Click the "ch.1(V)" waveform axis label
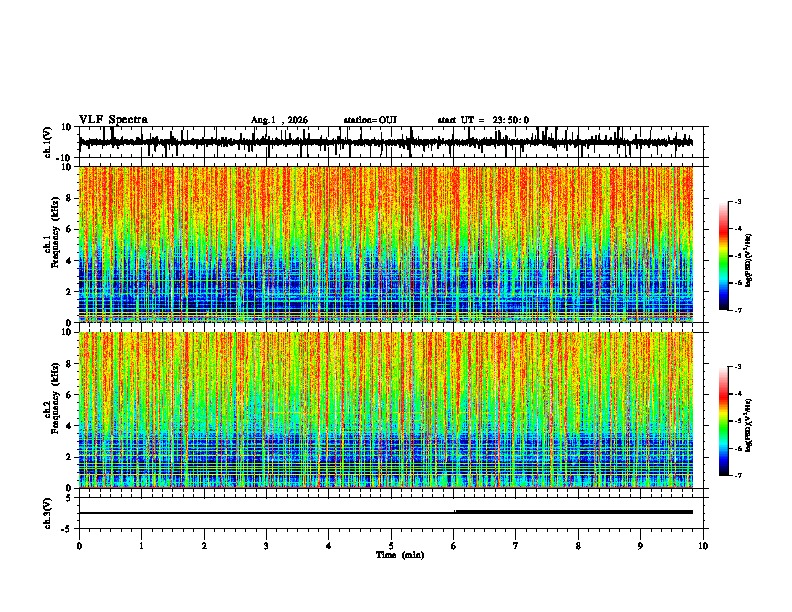 click(48, 142)
